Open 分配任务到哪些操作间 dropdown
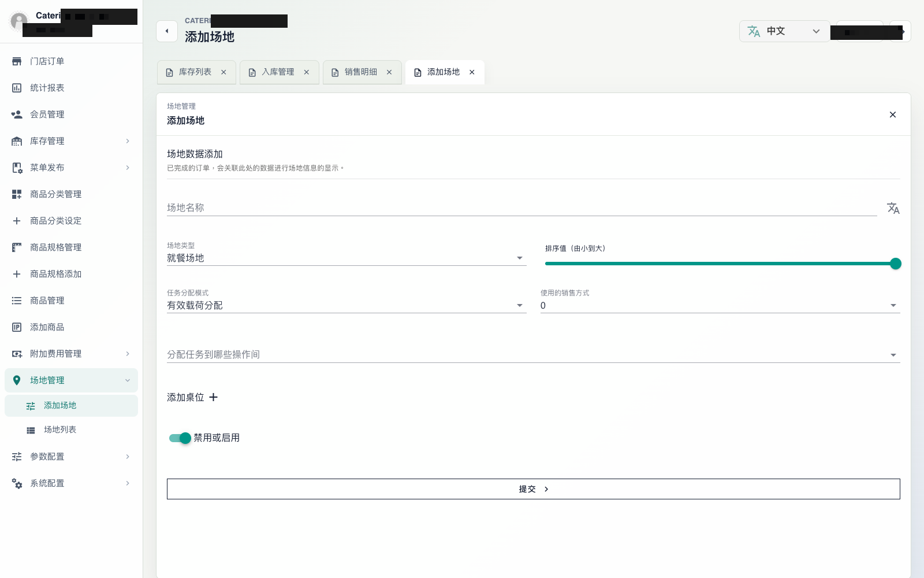 pyautogui.click(x=534, y=354)
